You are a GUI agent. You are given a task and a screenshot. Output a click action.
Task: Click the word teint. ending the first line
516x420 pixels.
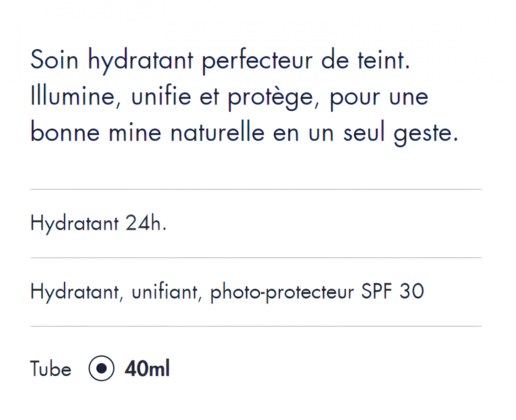(x=384, y=60)
